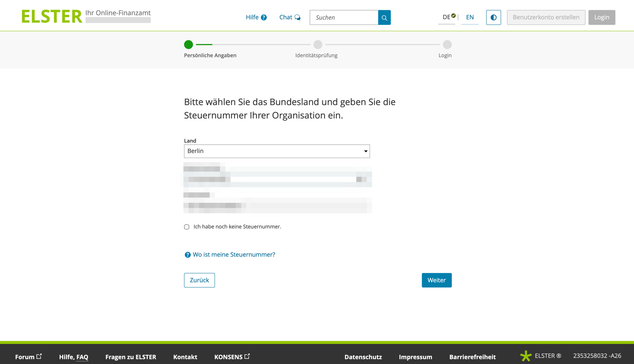This screenshot has height=364, width=634.
Task: Open Hilfe, FAQ footer link
Action: pos(74,357)
